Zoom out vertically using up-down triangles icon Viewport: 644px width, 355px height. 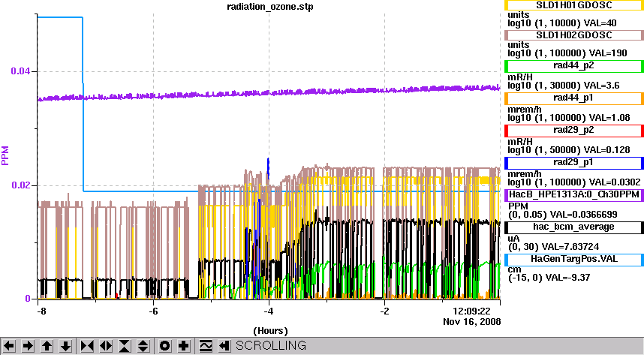(x=143, y=346)
